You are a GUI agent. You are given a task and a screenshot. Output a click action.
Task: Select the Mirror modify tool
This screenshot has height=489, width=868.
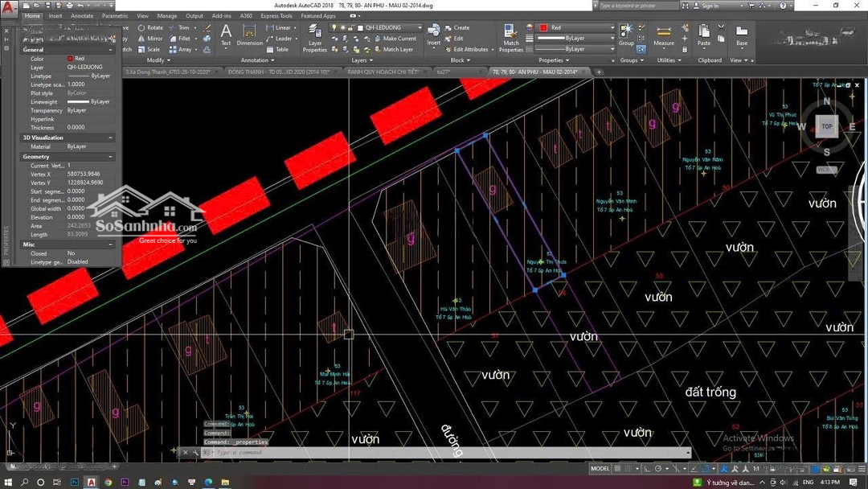[x=149, y=38]
